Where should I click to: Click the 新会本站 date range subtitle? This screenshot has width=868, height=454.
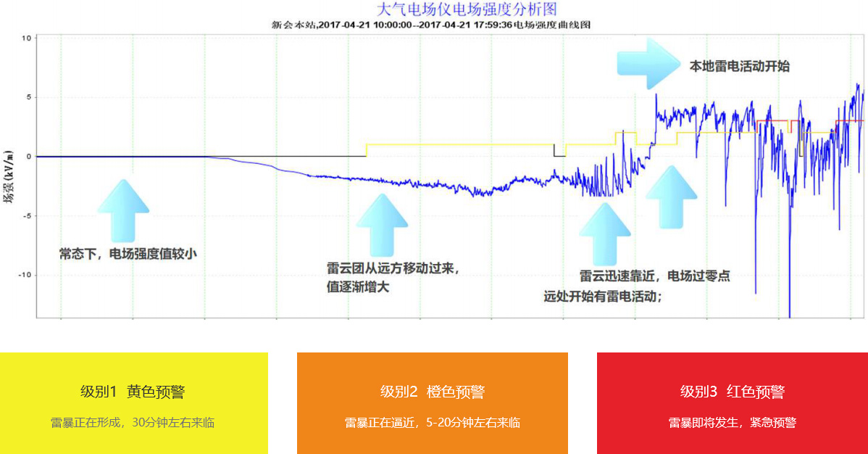[x=431, y=25]
